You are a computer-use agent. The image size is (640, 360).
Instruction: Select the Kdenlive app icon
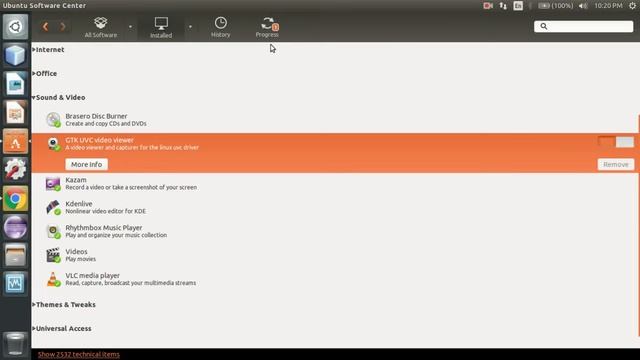53,207
